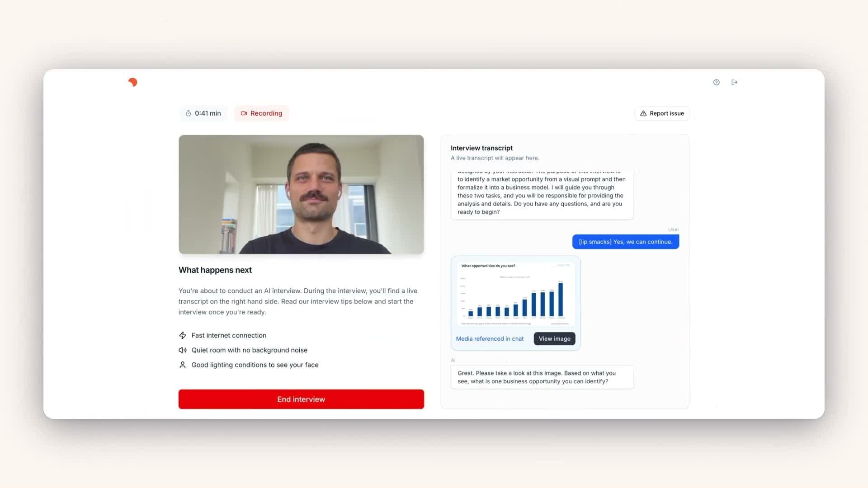Click the webcam video preview
Screen dimensions: 868x488
(x=301, y=194)
